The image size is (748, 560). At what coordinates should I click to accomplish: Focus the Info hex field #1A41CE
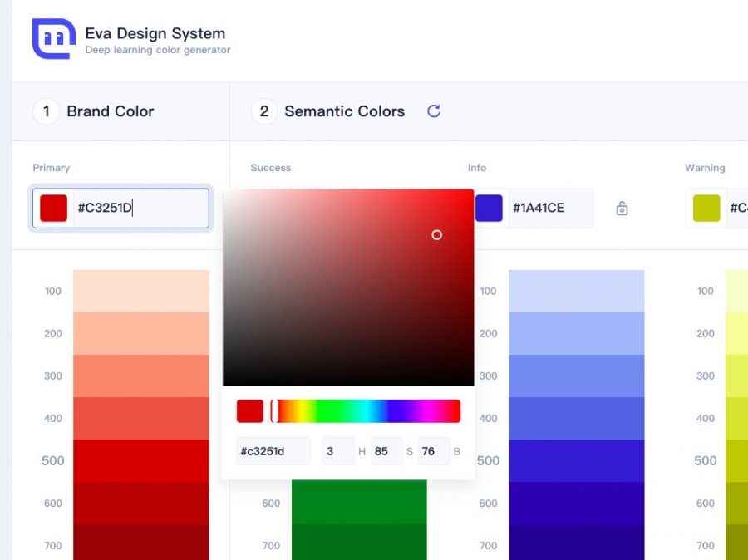[550, 208]
